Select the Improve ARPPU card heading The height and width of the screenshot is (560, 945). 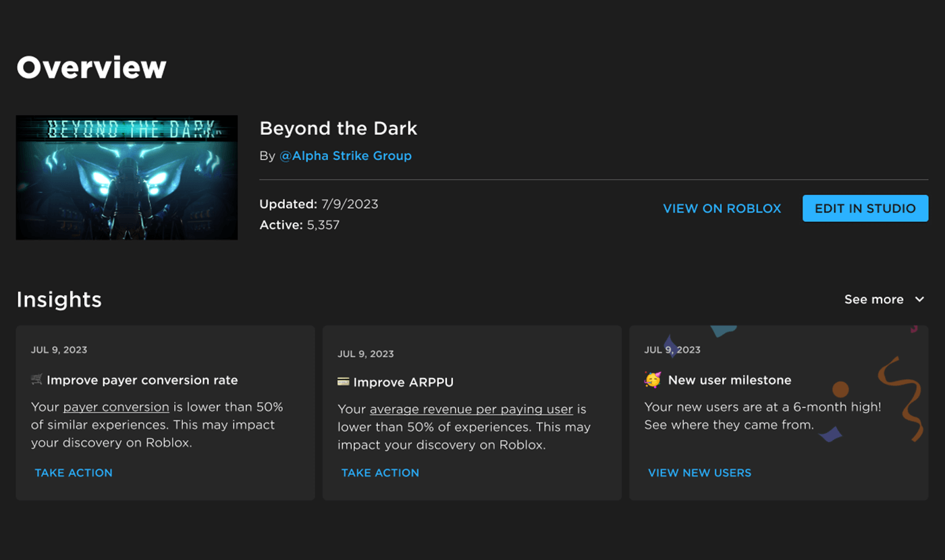pyautogui.click(x=403, y=383)
